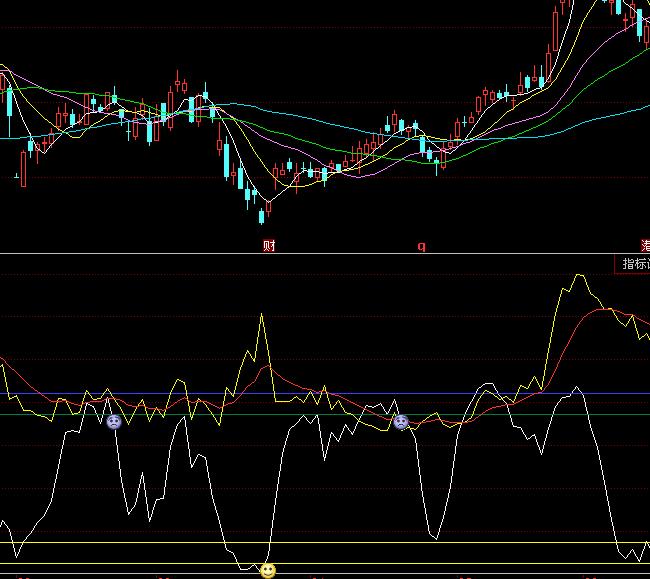Screen dimensions: 650x579
Task: Open the 指标说 indicator description button
Action: (634, 264)
